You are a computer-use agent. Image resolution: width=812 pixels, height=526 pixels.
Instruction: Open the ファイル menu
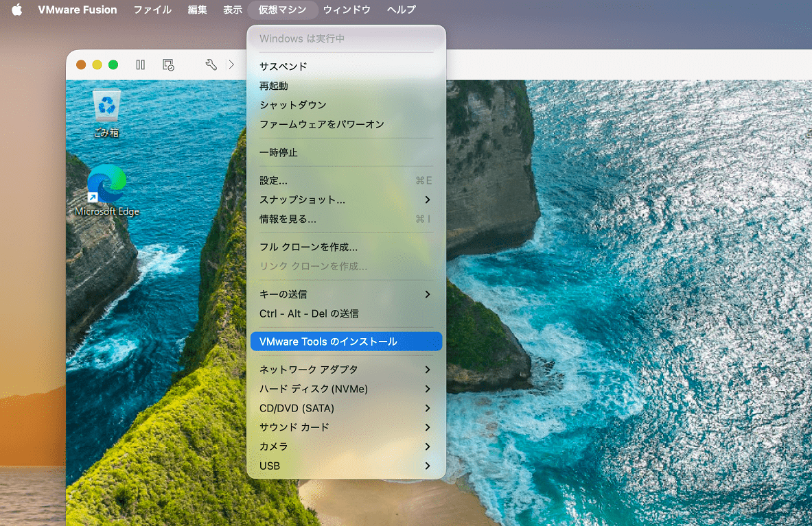(x=152, y=10)
